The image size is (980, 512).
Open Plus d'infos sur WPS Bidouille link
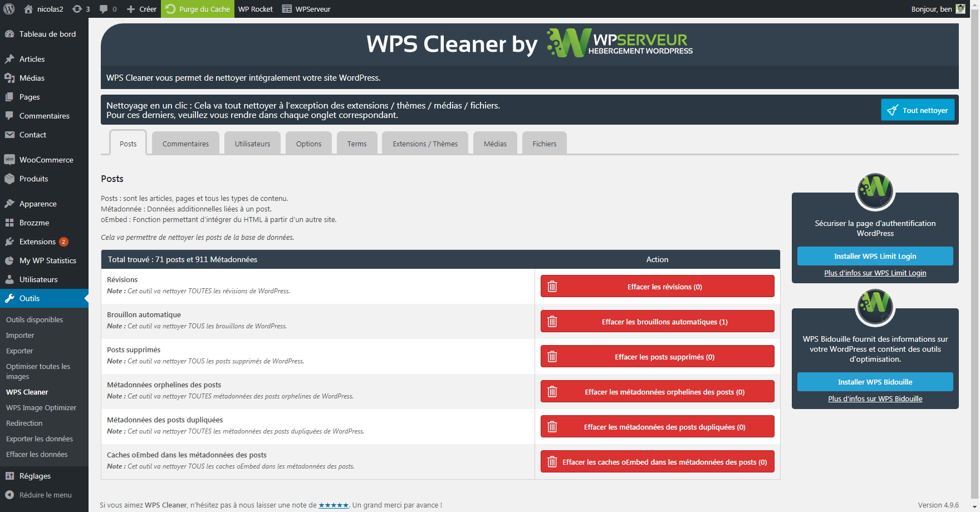tap(875, 398)
